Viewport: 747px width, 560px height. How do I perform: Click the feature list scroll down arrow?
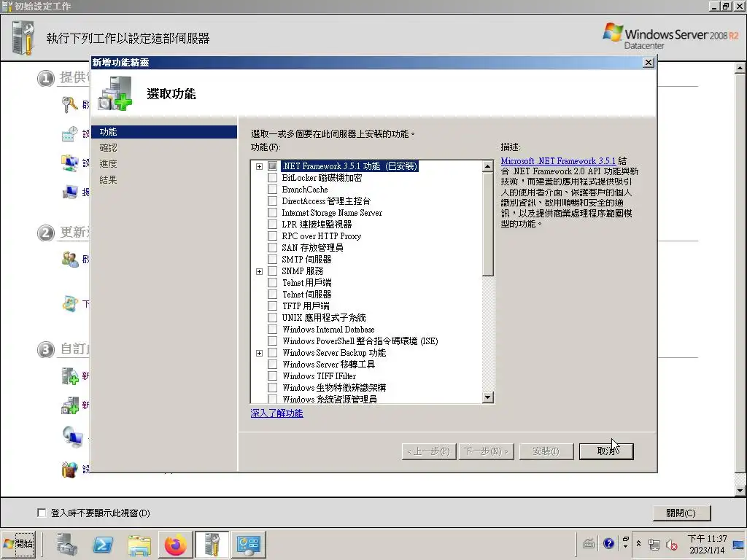pyautogui.click(x=487, y=397)
